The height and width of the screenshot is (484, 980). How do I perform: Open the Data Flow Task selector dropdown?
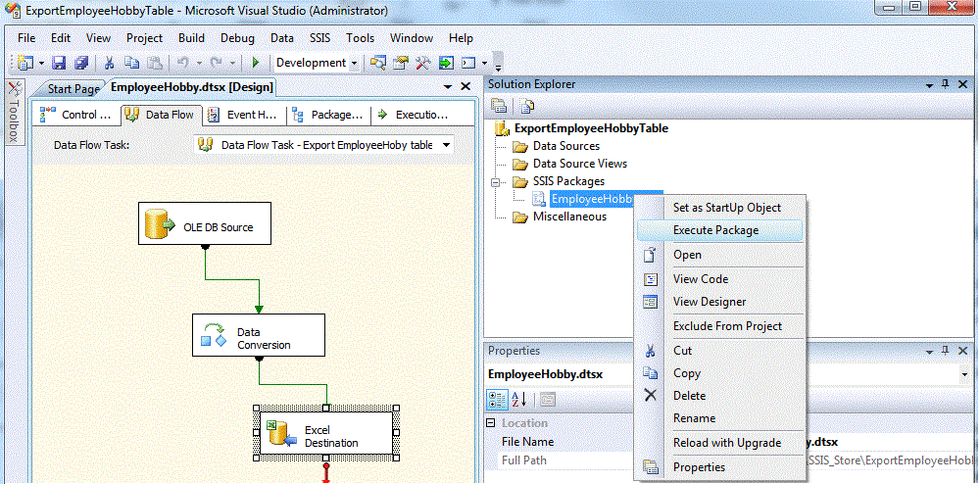tap(446, 145)
